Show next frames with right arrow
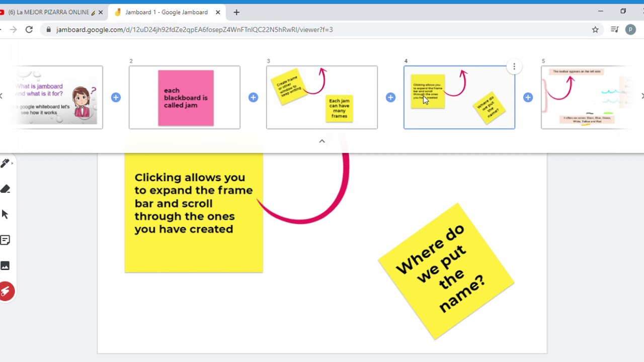644x362 pixels. pyautogui.click(x=642, y=96)
